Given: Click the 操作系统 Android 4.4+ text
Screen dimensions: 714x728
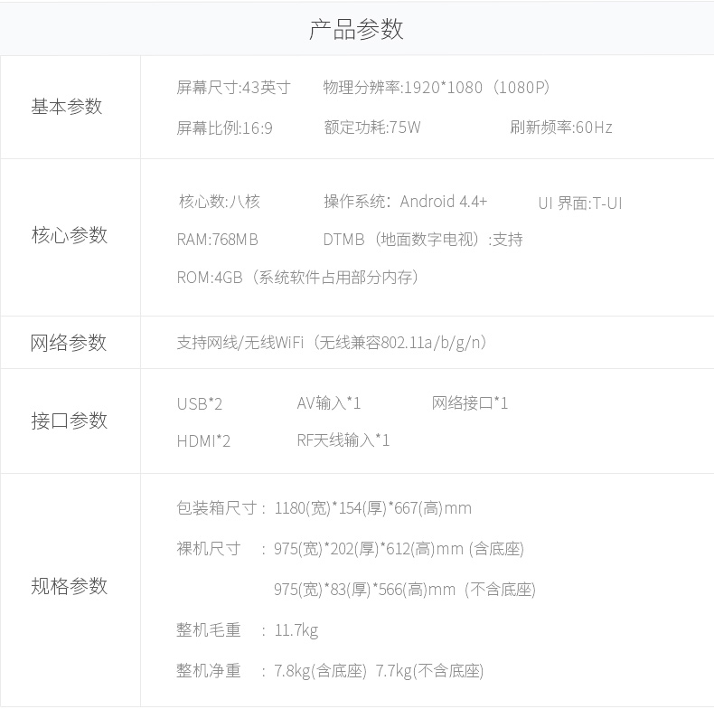Looking at the screenshot, I should click(x=405, y=202).
